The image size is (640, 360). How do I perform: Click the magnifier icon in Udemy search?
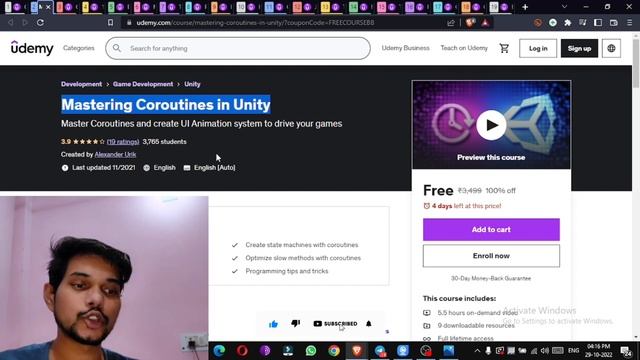coord(117,48)
